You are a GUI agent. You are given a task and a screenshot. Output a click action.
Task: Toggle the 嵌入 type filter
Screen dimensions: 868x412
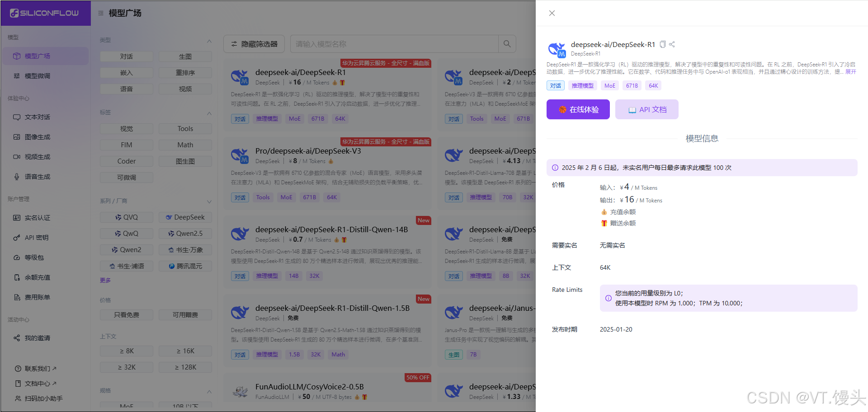[x=127, y=73]
